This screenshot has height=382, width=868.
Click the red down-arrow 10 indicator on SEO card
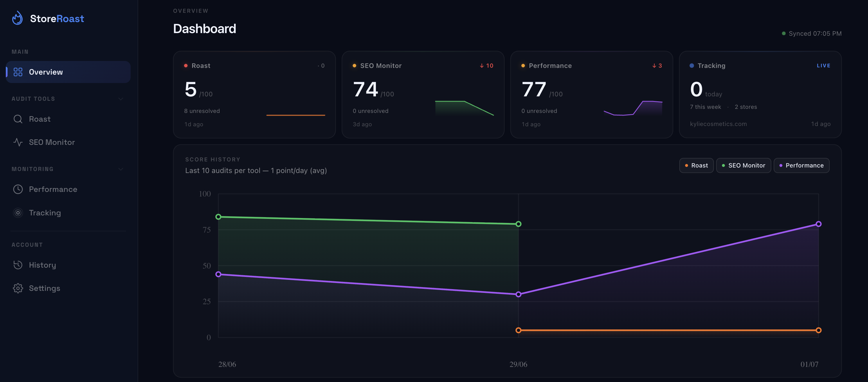tap(487, 66)
